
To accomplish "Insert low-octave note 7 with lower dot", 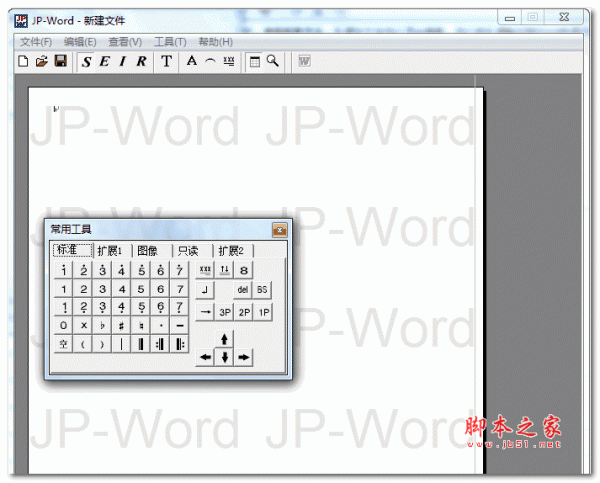I will coord(179,307).
